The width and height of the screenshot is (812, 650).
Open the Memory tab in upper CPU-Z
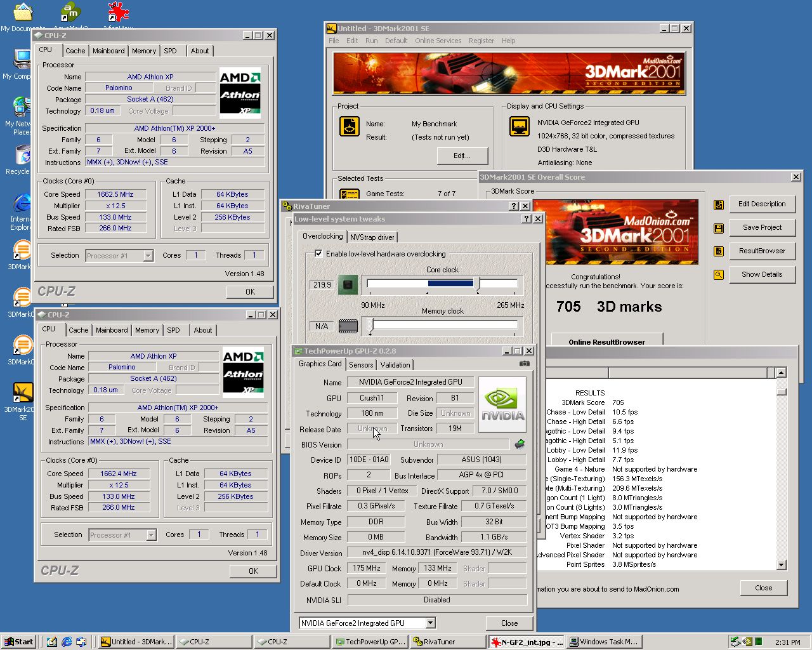[x=144, y=51]
